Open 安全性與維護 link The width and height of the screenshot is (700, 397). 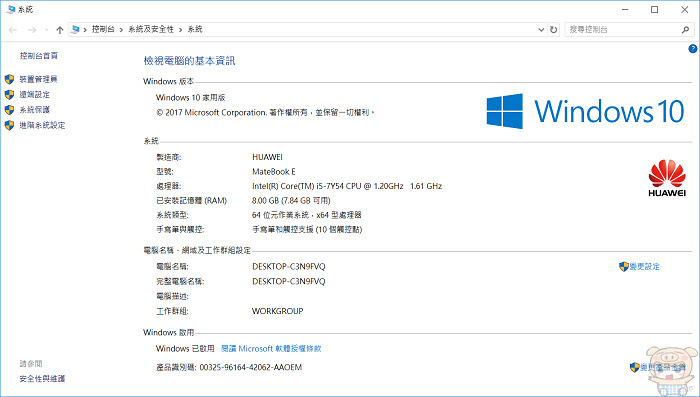(x=42, y=379)
